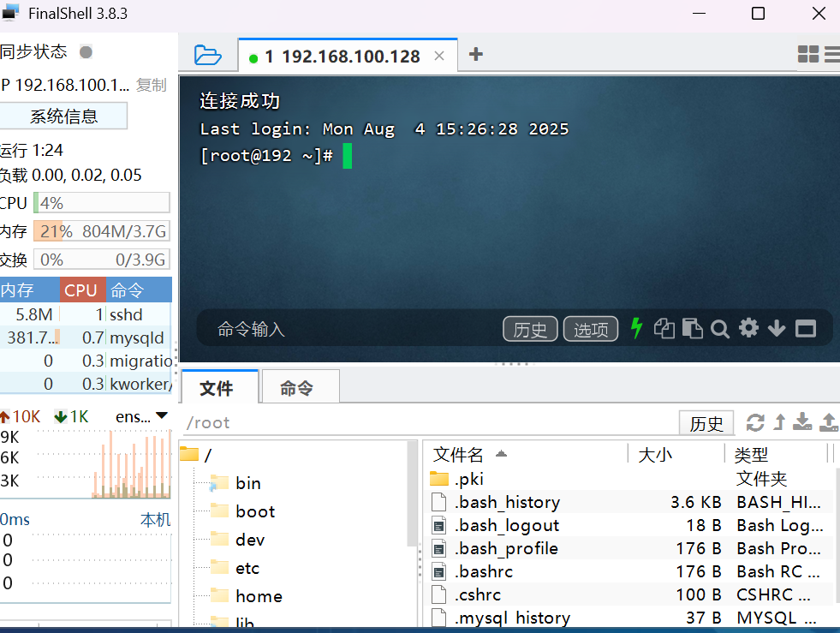840x633 pixels.
Task: Select the sshd process row
Action: (x=86, y=314)
